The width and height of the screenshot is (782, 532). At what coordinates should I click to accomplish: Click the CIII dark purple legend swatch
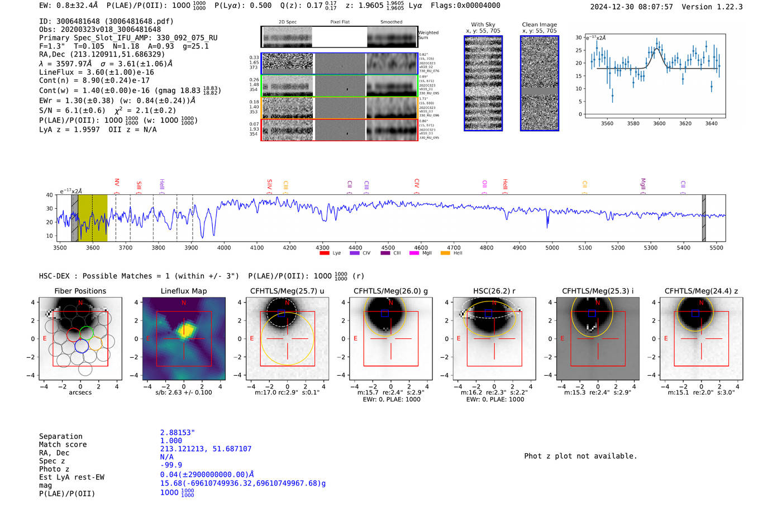click(385, 253)
